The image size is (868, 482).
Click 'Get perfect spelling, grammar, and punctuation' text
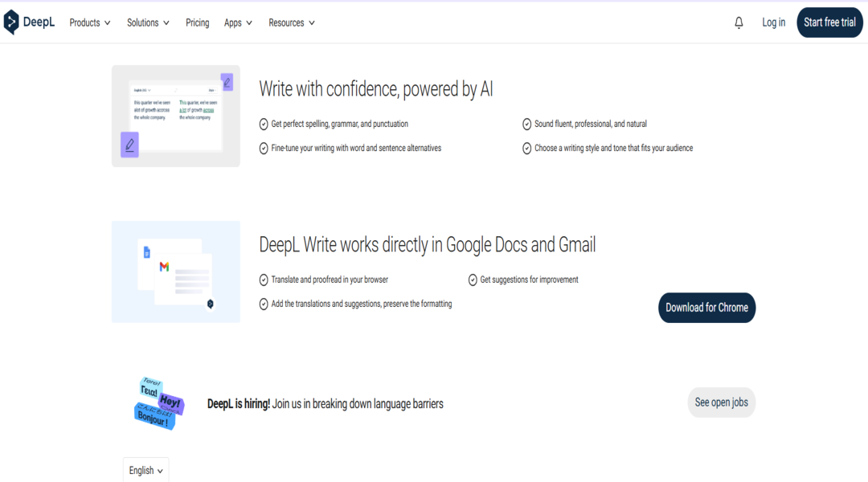(339, 124)
